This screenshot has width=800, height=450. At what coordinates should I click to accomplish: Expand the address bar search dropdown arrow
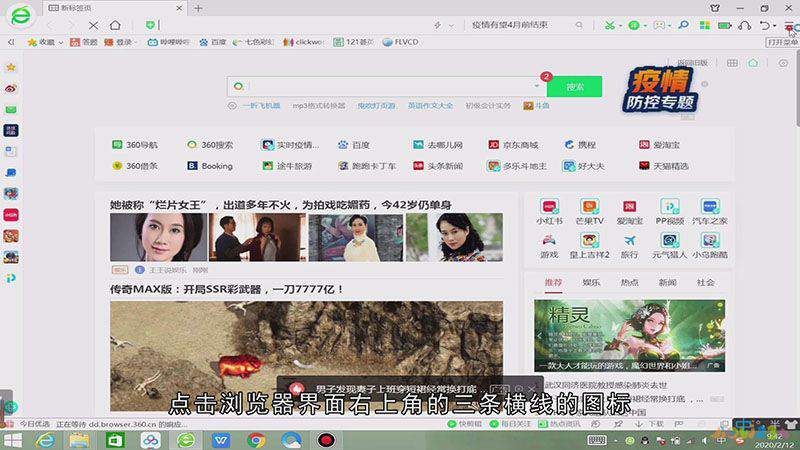pyautogui.click(x=451, y=25)
